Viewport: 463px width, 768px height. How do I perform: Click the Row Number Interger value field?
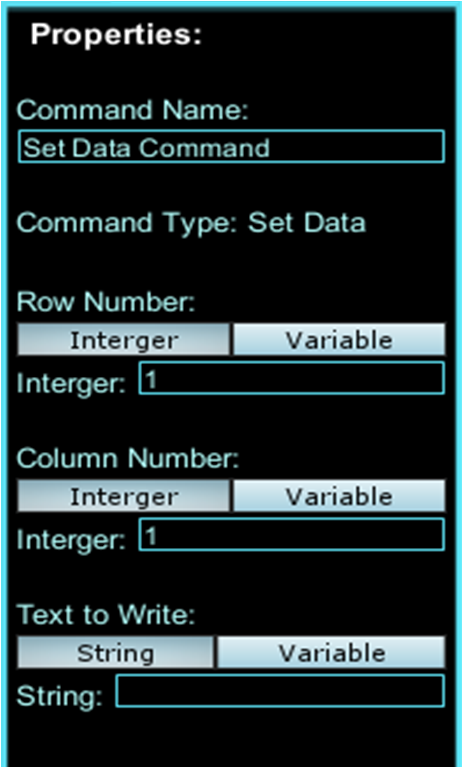[292, 378]
